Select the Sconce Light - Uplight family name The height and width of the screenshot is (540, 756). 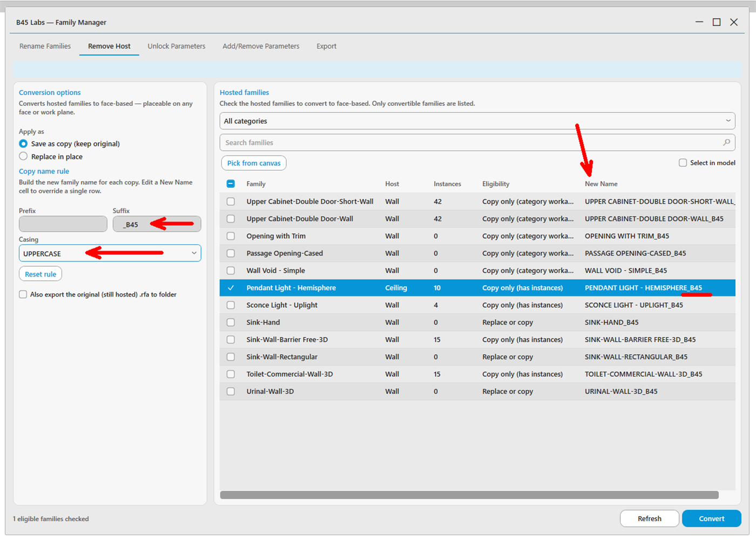pyautogui.click(x=282, y=305)
